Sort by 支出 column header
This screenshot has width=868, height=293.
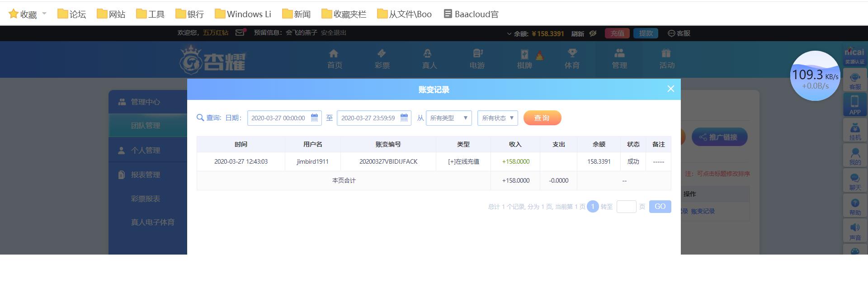pyautogui.click(x=559, y=144)
